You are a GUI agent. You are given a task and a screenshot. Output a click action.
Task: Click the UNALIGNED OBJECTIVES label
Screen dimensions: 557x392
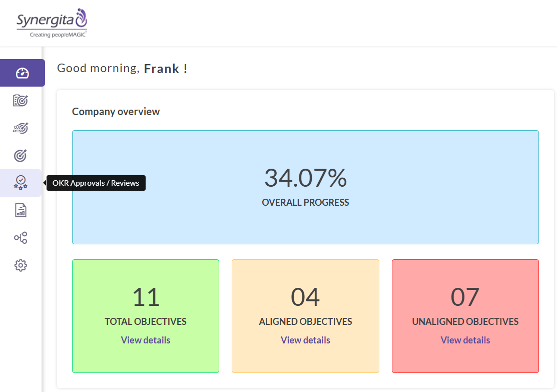coord(465,321)
